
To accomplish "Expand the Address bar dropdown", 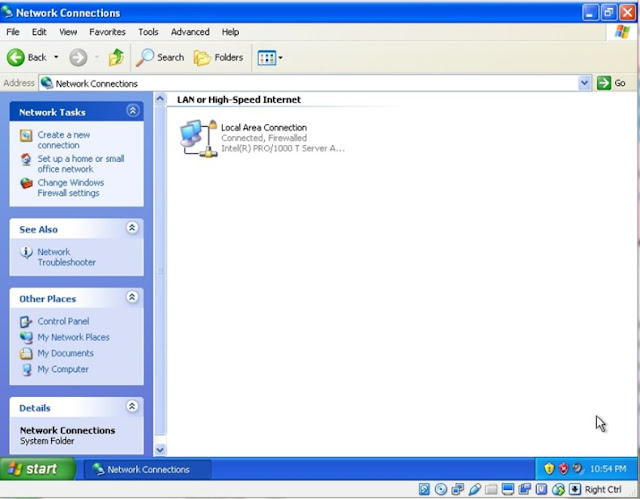I will pos(584,83).
